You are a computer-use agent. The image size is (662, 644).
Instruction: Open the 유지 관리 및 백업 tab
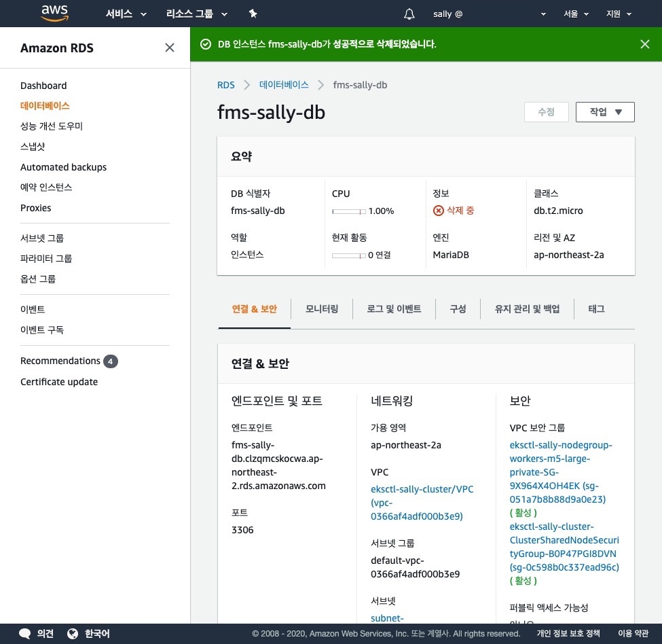(x=528, y=309)
